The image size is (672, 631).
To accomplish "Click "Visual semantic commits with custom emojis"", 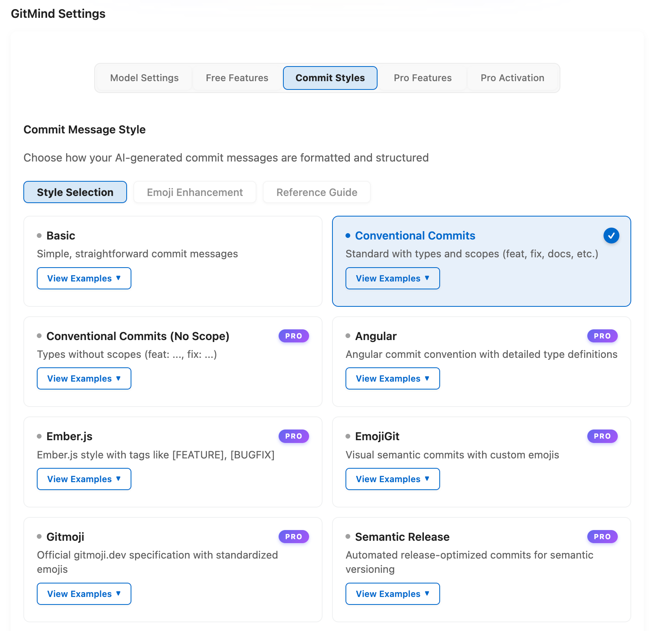I will pyautogui.click(x=452, y=455).
